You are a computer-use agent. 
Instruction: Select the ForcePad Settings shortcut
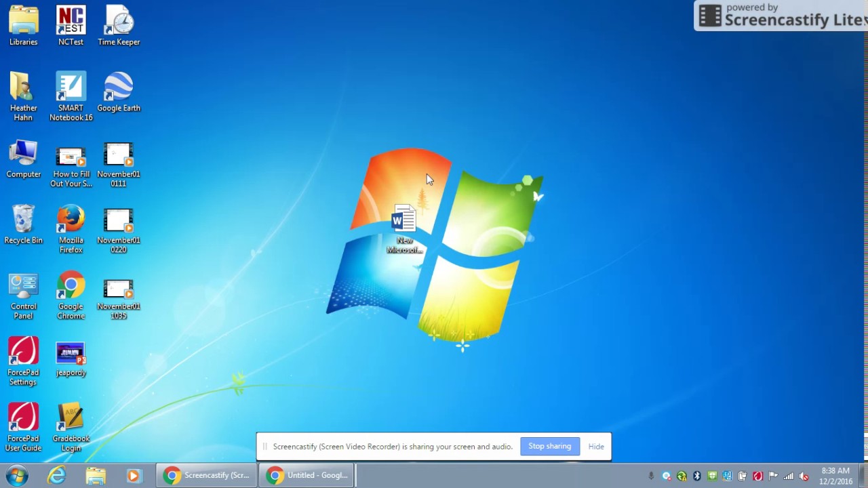point(23,361)
